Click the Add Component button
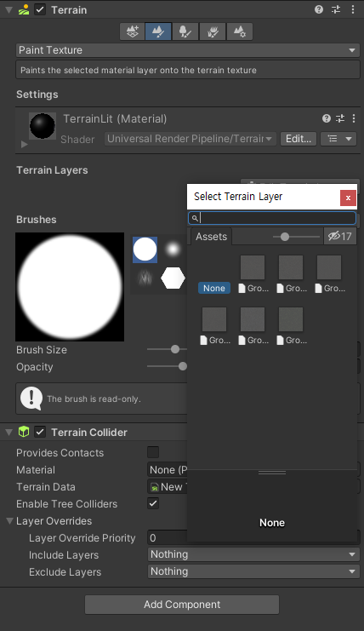The image size is (364, 631). [x=182, y=605]
